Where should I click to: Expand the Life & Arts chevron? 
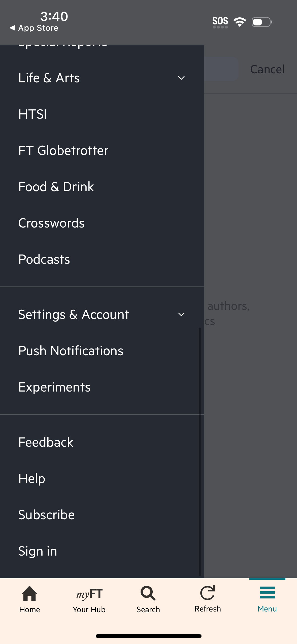181,78
